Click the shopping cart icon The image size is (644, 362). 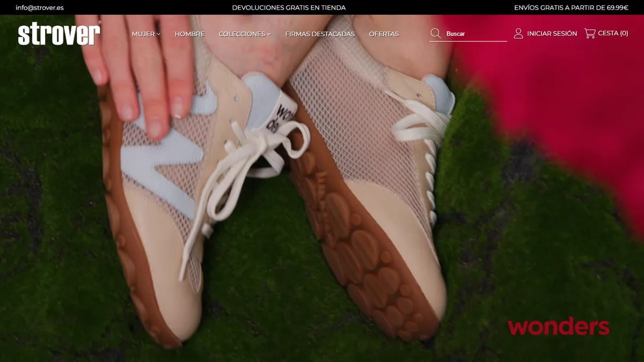coord(590,33)
